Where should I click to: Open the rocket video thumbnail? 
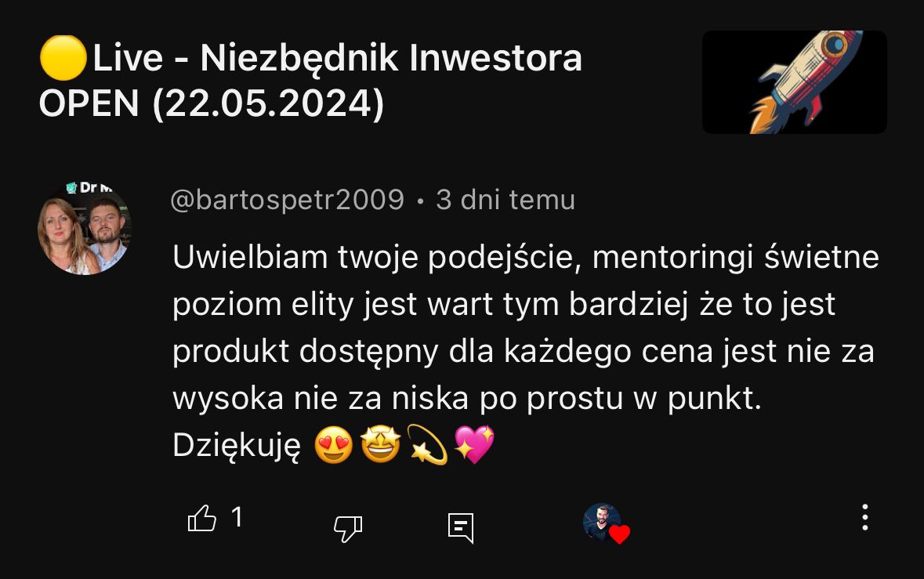[x=795, y=81]
